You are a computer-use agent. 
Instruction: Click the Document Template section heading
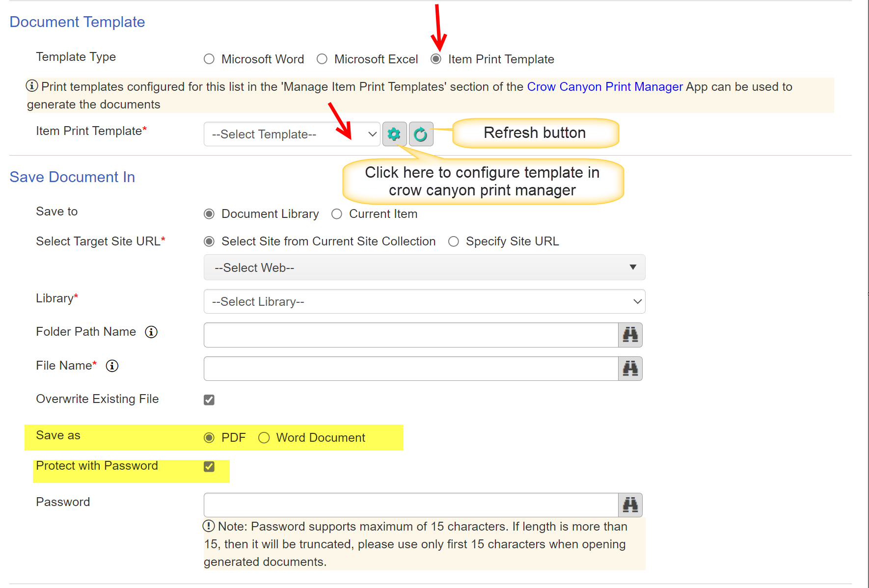click(77, 22)
